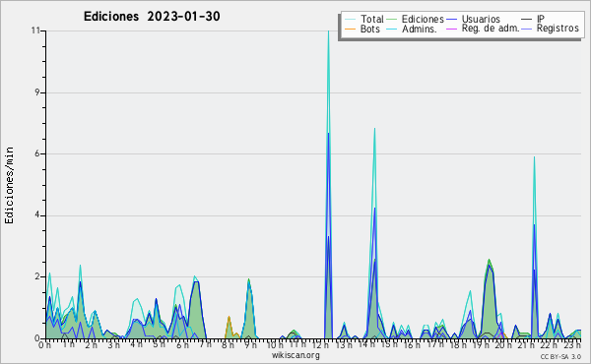Click the '12 h' x-axis label

click(320, 344)
